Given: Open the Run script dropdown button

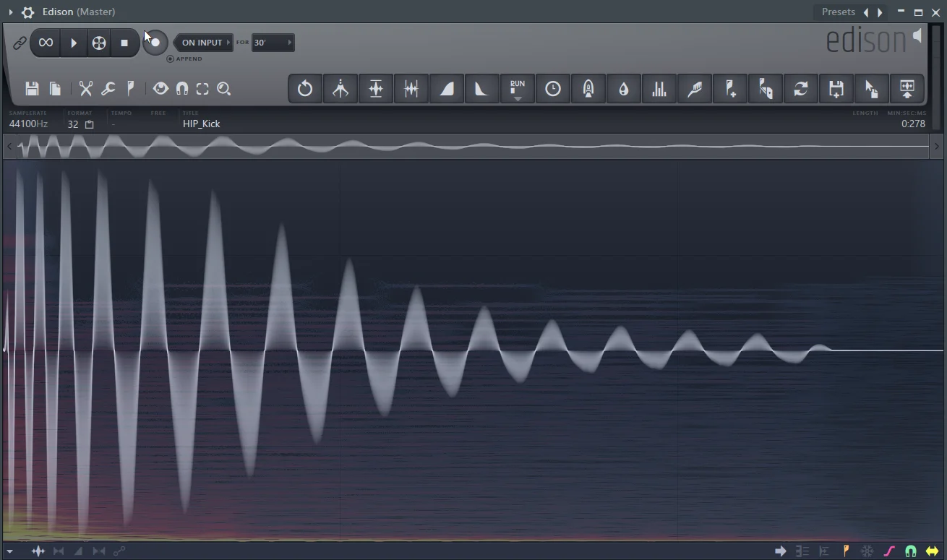Looking at the screenshot, I should pyautogui.click(x=518, y=89).
